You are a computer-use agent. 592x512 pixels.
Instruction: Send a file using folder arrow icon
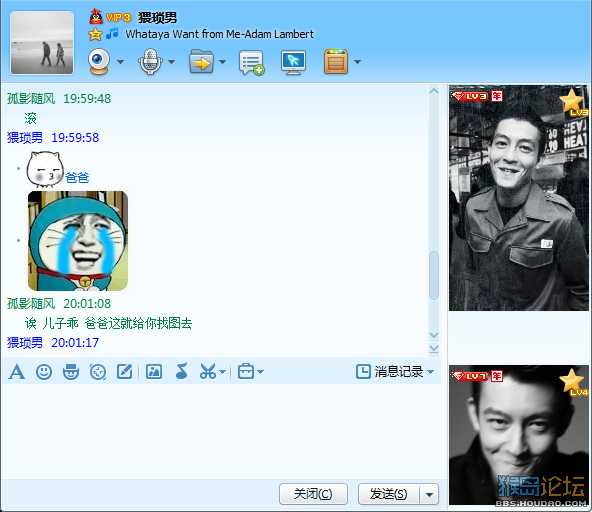[201, 62]
